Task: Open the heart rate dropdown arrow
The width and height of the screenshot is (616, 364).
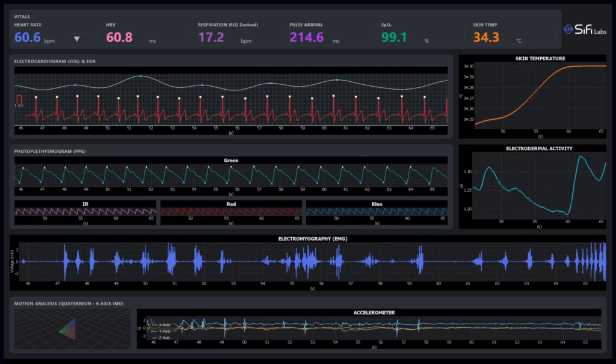Action: coord(76,39)
